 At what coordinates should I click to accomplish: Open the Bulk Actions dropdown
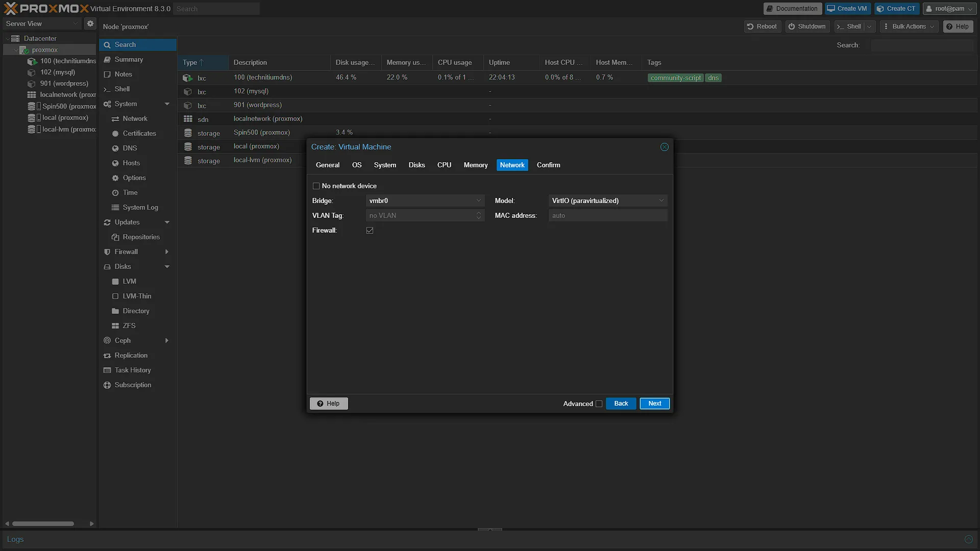tap(909, 27)
